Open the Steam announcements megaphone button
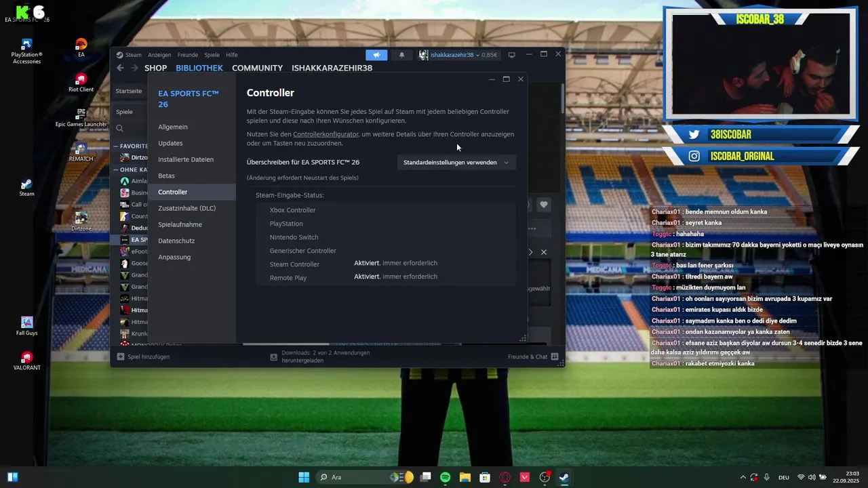This screenshot has height=488, width=868. 376,55
